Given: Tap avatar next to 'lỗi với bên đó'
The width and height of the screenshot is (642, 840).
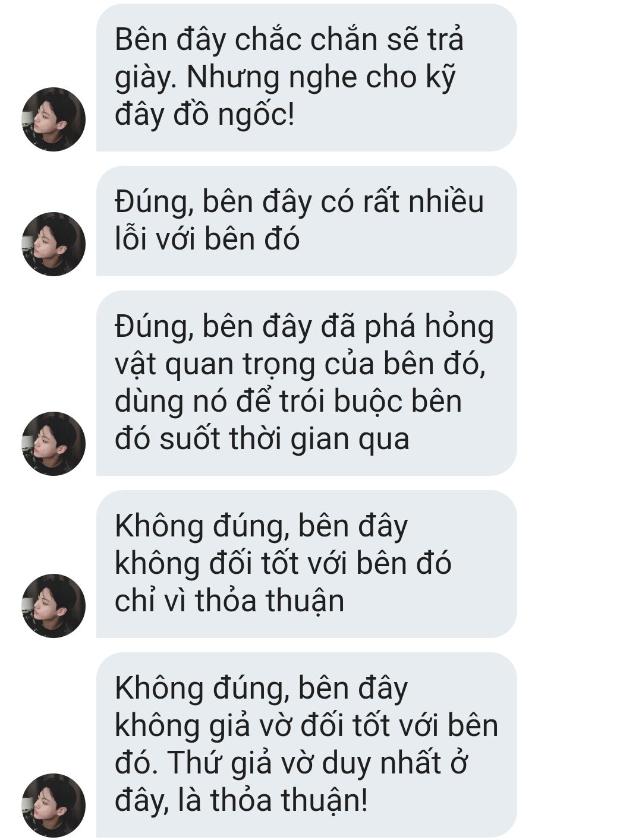Looking at the screenshot, I should [x=53, y=244].
